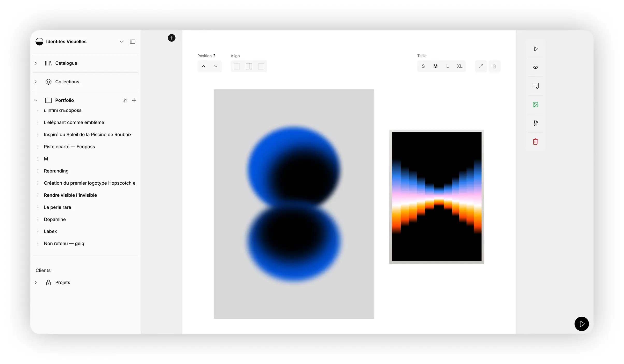624x364 pixels.
Task: Collapse the Portfolio section
Action: tap(36, 100)
